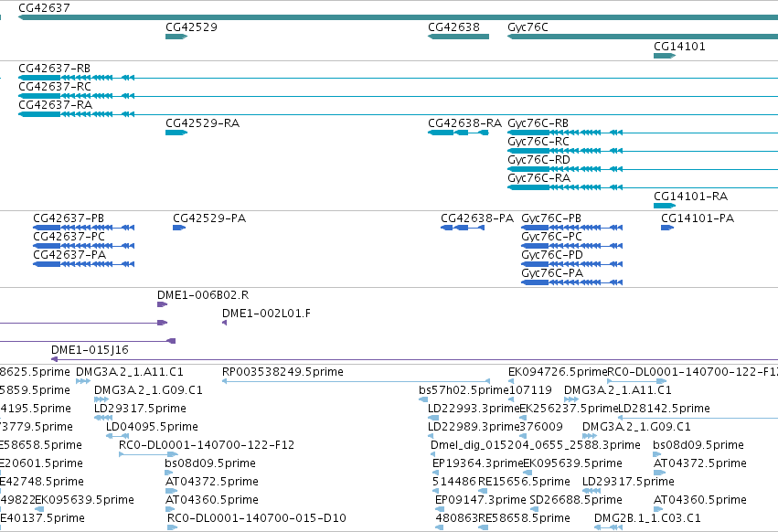The width and height of the screenshot is (778, 532).
Task: Click the CG14101-PA protein feature
Action: pyautogui.click(x=667, y=228)
